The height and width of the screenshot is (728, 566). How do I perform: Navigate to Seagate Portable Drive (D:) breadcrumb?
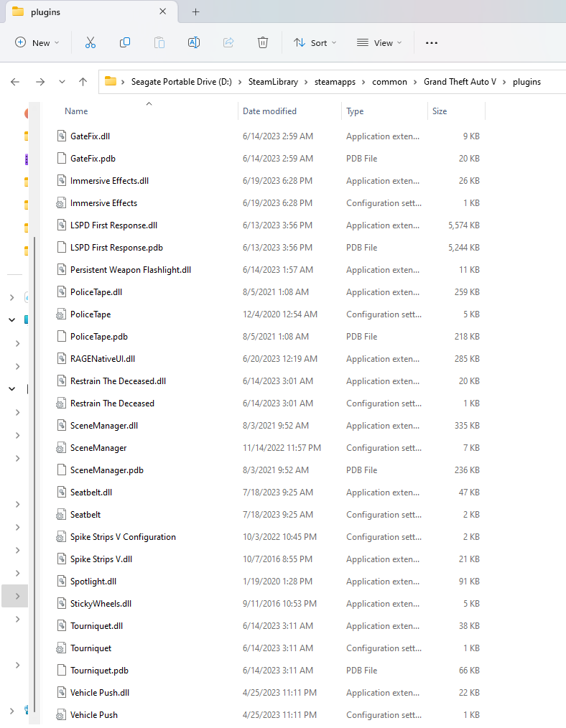point(182,82)
